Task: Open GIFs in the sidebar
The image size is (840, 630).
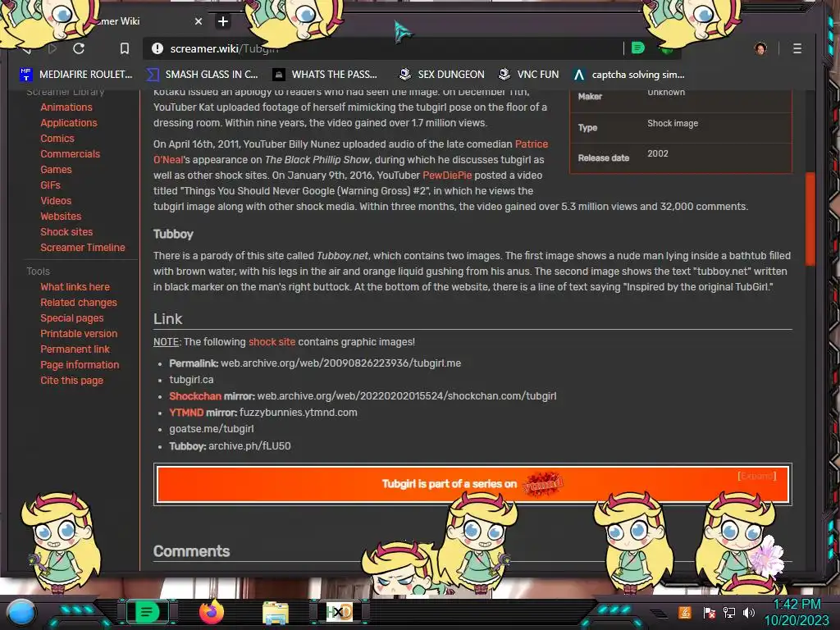Action: (50, 185)
